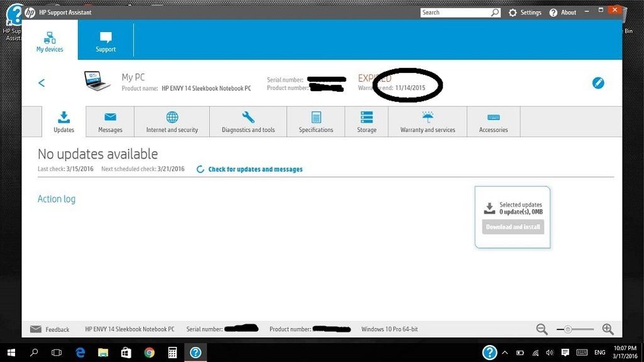Click the Feedback label in the status bar
644x362 pixels.
[x=57, y=329]
